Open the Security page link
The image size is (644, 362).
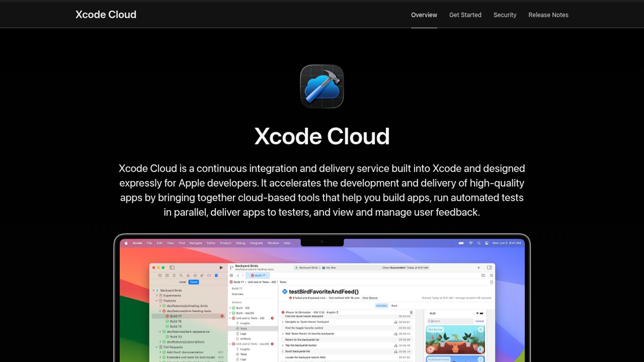click(x=505, y=15)
